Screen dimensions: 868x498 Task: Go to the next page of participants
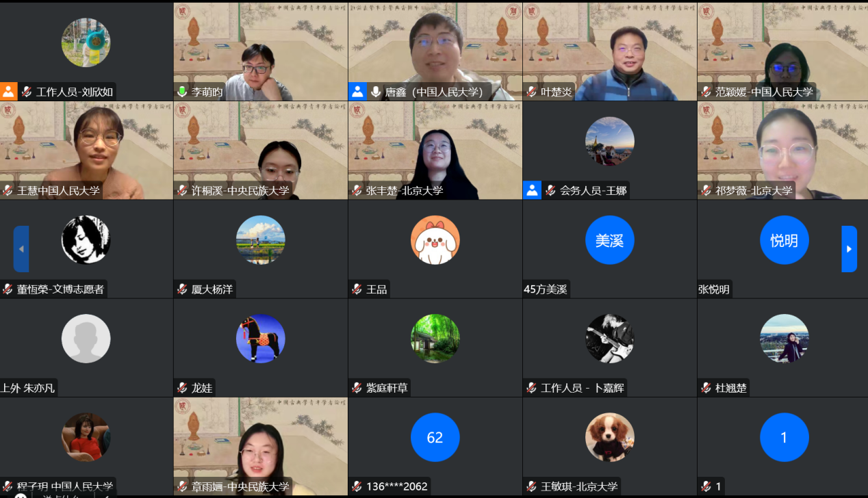[x=849, y=249]
